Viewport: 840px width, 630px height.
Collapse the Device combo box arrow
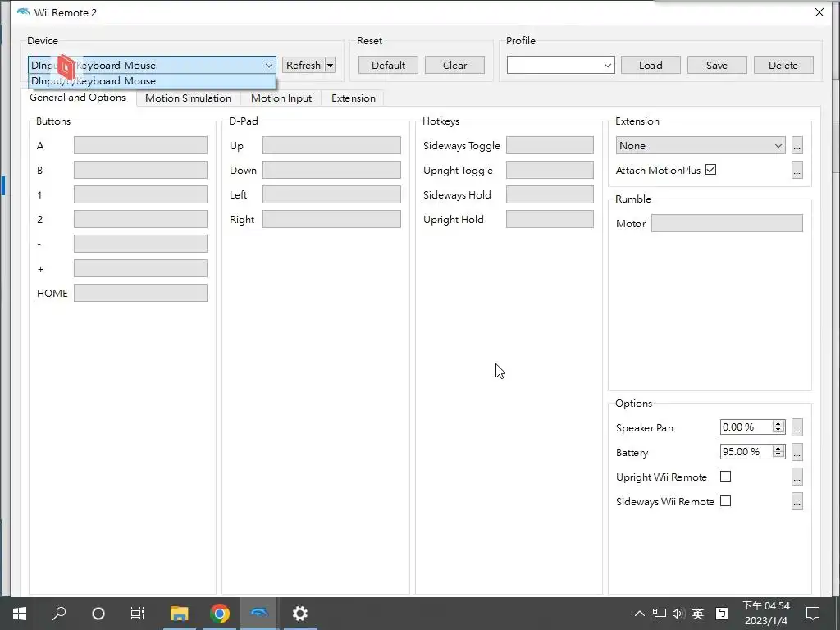coord(269,66)
